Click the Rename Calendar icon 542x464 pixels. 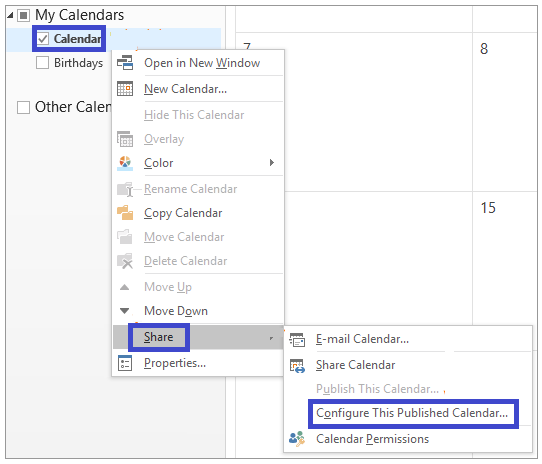[125, 189]
